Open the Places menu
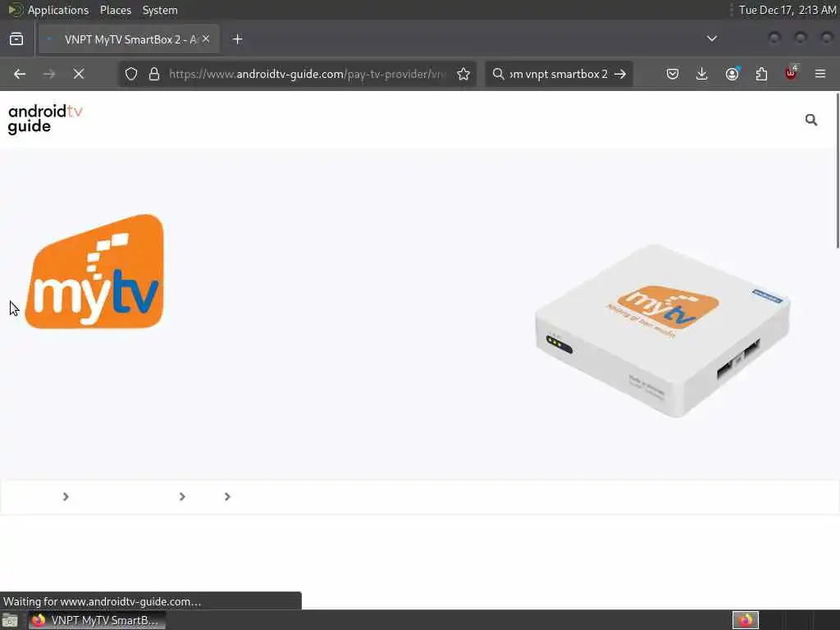840x630 pixels. coord(115,10)
